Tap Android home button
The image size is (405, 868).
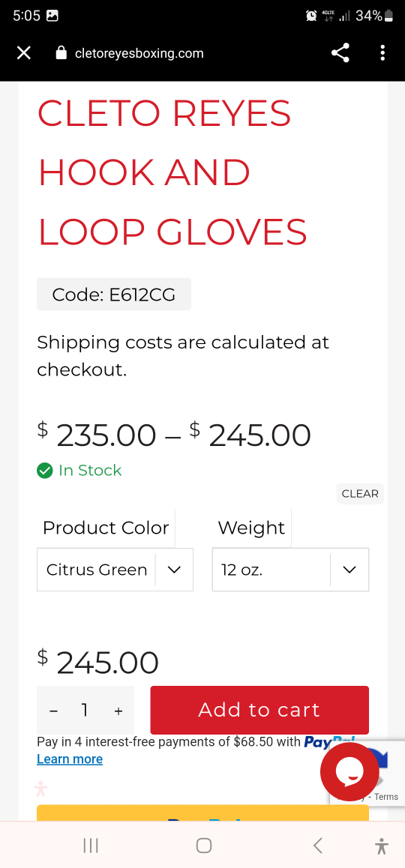coord(204,846)
